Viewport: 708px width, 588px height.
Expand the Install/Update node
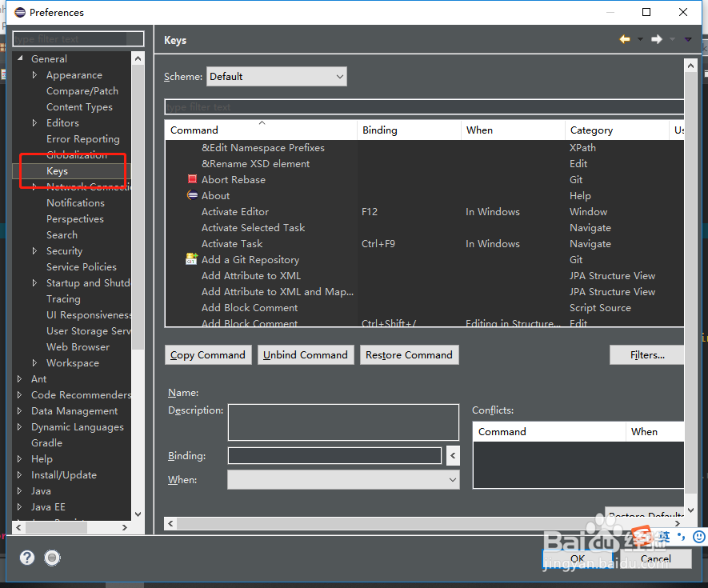[19, 474]
